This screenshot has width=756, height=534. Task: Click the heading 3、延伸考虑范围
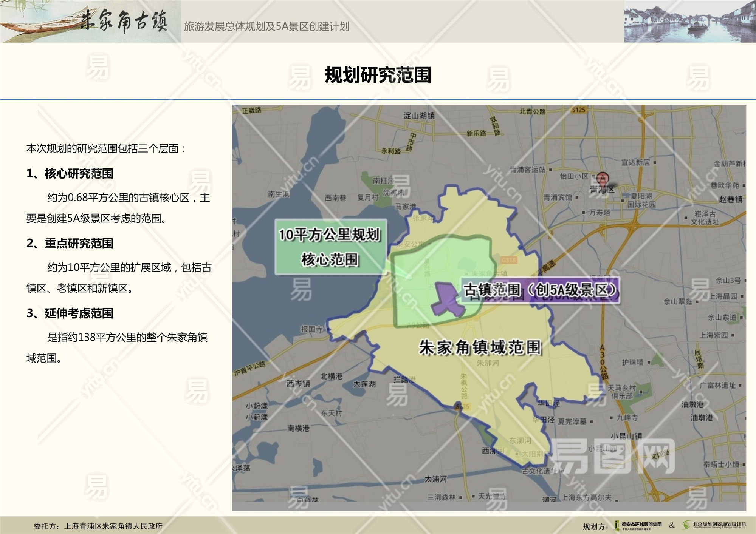70,313
